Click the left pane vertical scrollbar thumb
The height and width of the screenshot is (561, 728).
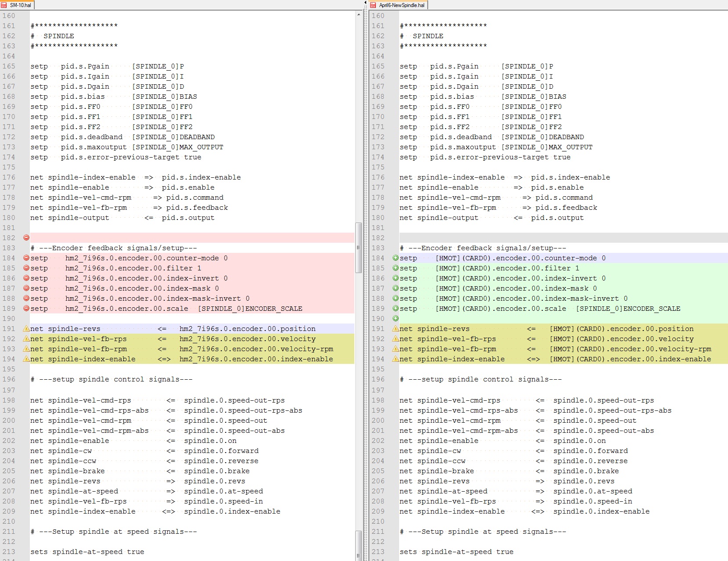[358, 248]
